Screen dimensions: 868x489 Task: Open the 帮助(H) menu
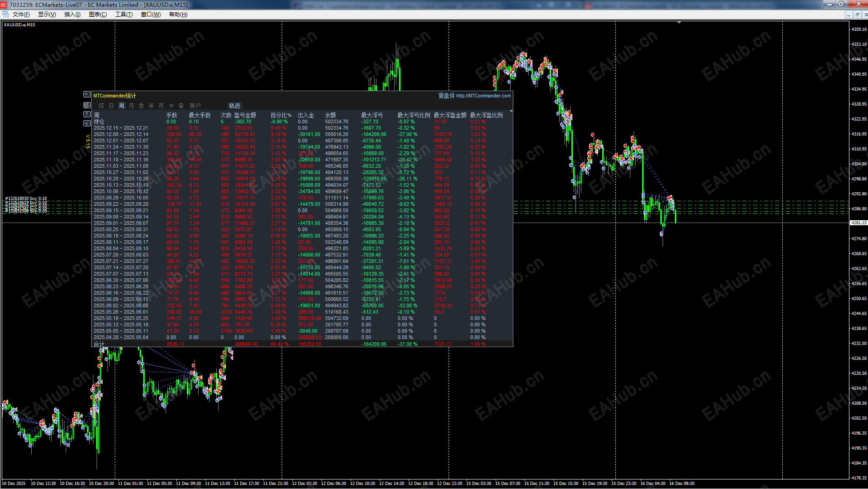coord(178,15)
